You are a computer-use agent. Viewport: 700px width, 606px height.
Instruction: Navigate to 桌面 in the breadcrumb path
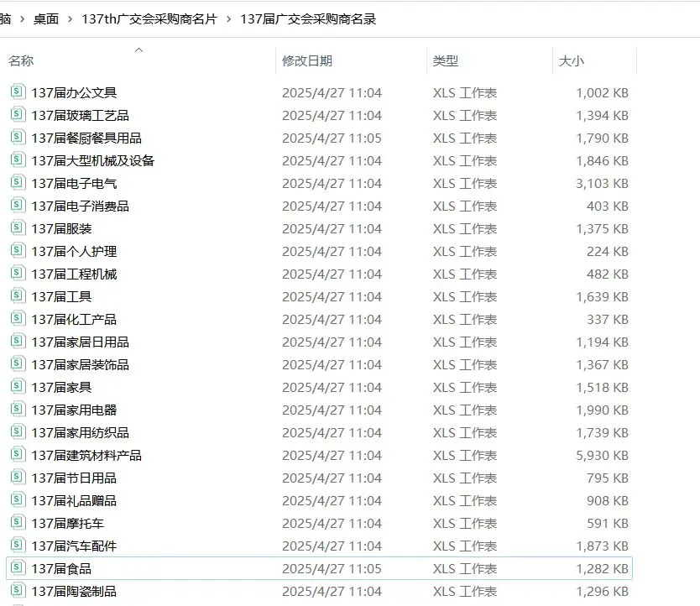[x=46, y=19]
